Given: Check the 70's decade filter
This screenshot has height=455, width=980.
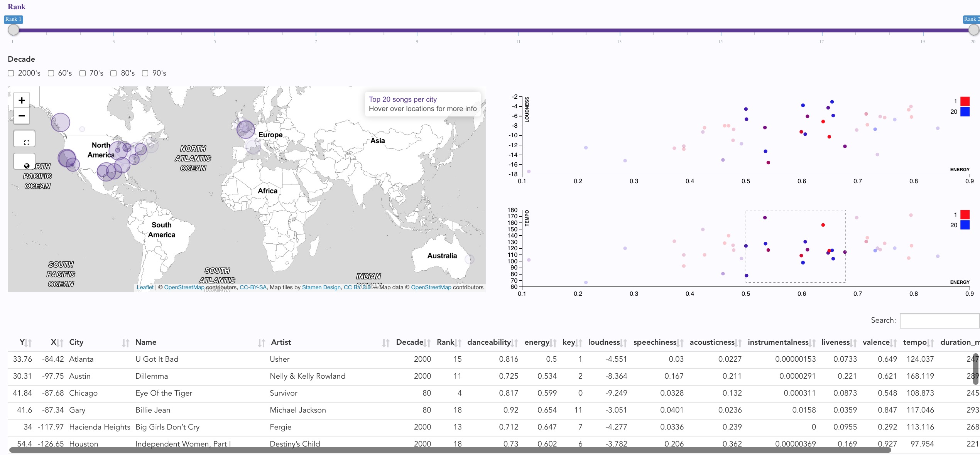Looking at the screenshot, I should [x=83, y=73].
